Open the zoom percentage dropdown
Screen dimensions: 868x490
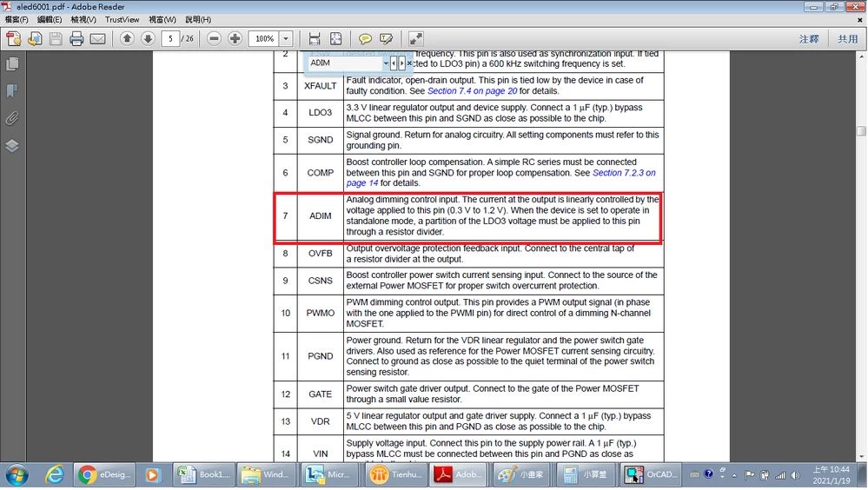point(286,39)
